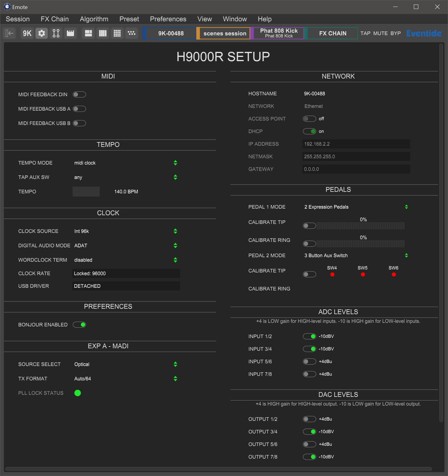
Task: Toggle Output 3/4 DAC level switch
Action: pyautogui.click(x=310, y=432)
